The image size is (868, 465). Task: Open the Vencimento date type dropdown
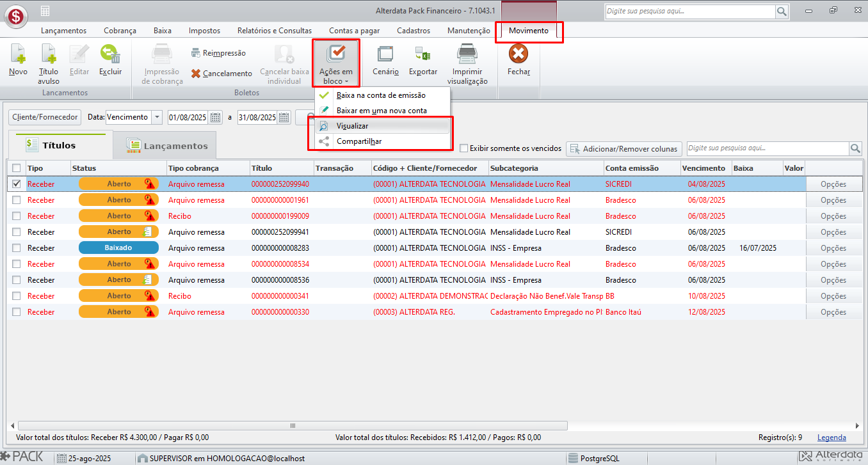(157, 118)
